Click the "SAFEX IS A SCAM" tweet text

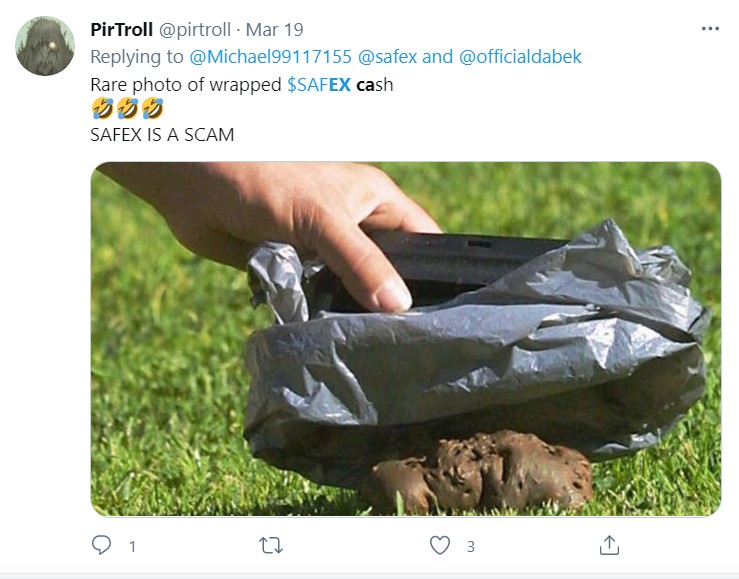pyautogui.click(x=162, y=135)
